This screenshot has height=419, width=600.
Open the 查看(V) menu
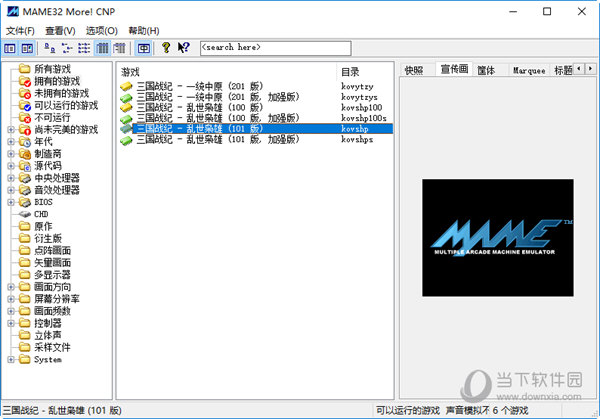point(60,31)
